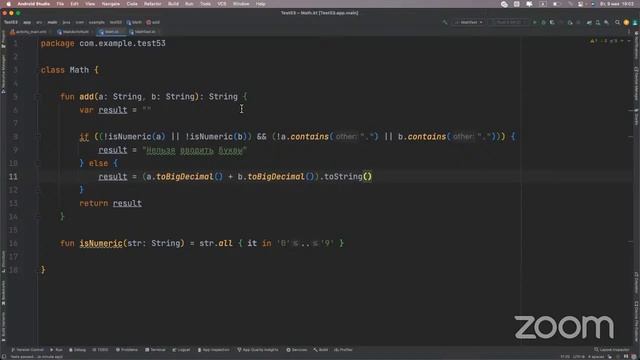Collapse the if block fold marker
Viewport: 640px width, 360px height.
[x=37, y=137]
